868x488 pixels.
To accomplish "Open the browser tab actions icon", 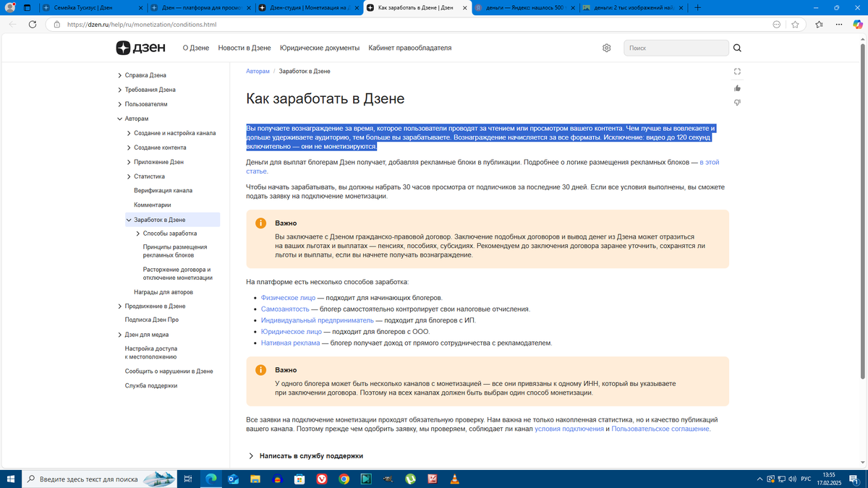I will pos(27,7).
